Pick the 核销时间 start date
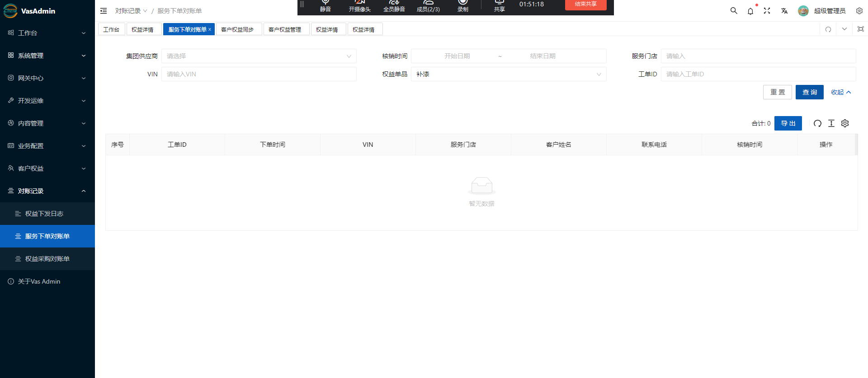The image size is (868, 378). [457, 56]
